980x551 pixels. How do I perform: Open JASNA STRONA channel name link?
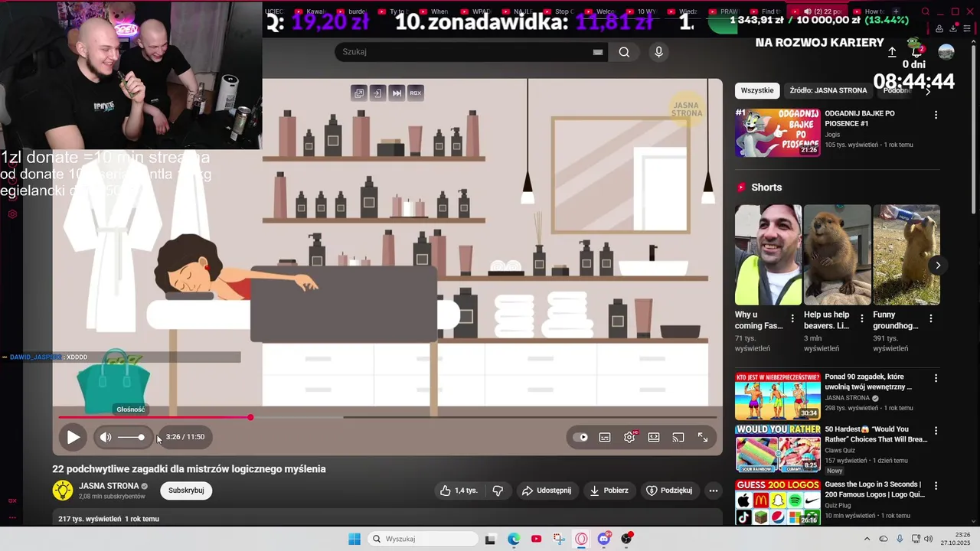[109, 486]
